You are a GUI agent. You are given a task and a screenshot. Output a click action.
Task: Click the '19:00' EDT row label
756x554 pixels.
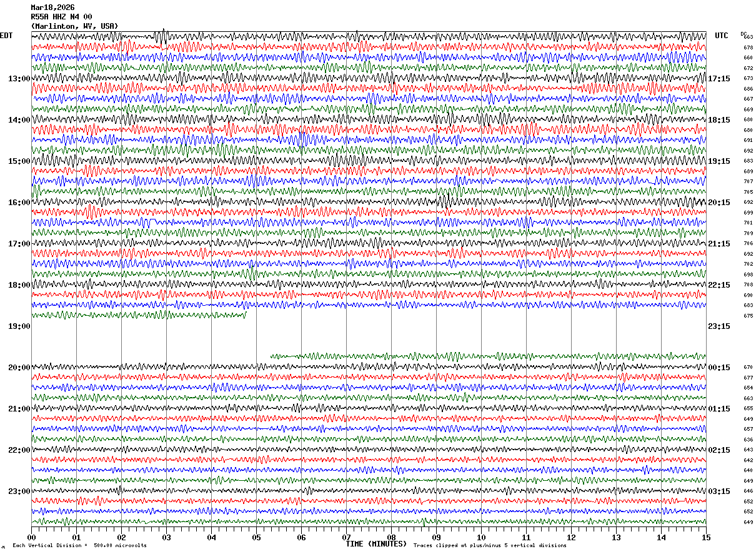click(19, 326)
